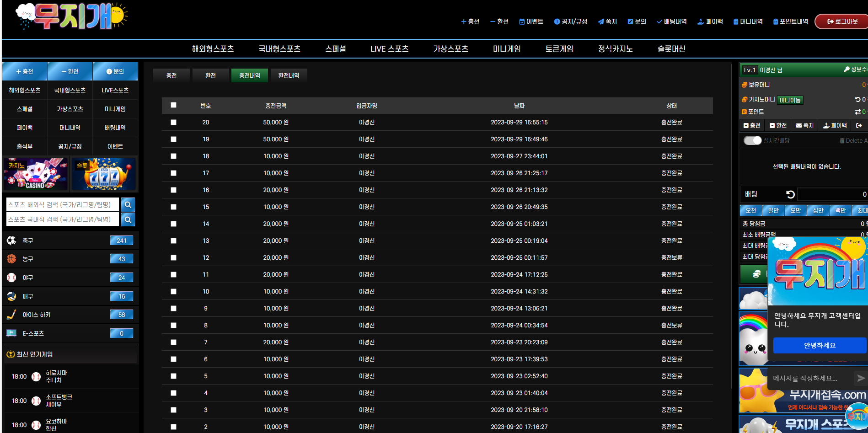Image resolution: width=868 pixels, height=433 pixels.
Task: Select the 십만 bet amount chip
Action: (x=818, y=210)
